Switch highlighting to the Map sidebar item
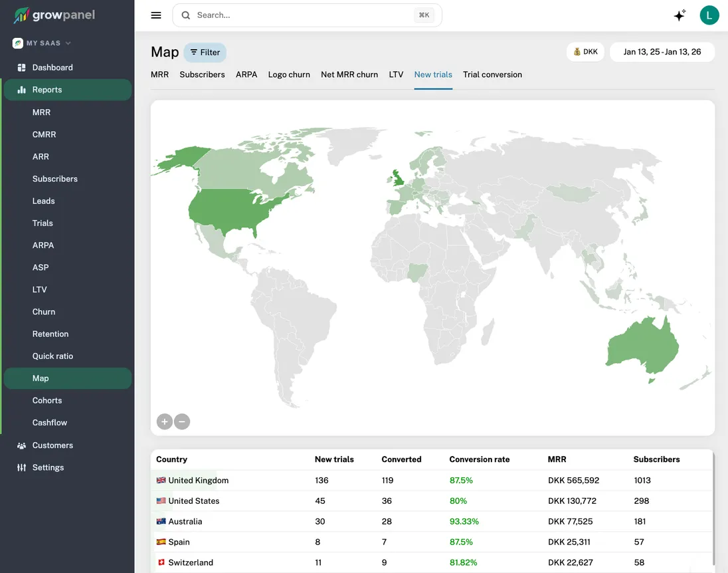 (41, 378)
